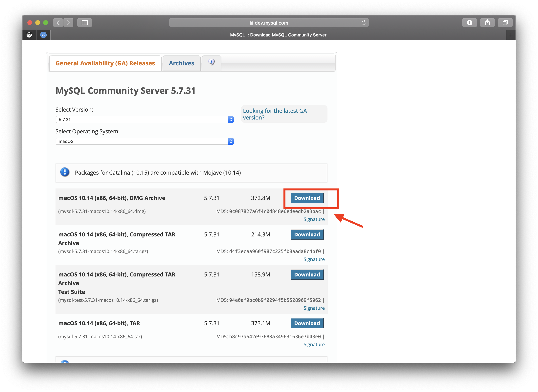Download the 214.3M Compressed TAR Archive
The width and height of the screenshot is (538, 392).
307,234
